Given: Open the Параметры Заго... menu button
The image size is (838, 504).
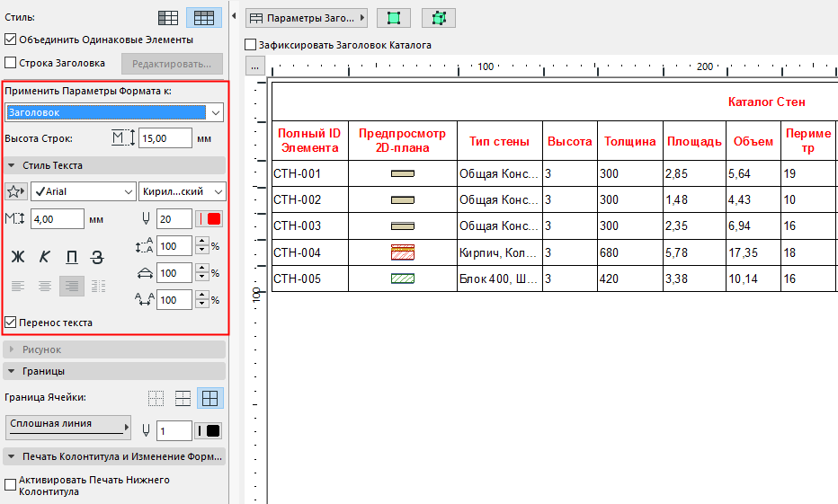Looking at the screenshot, I should (x=307, y=18).
